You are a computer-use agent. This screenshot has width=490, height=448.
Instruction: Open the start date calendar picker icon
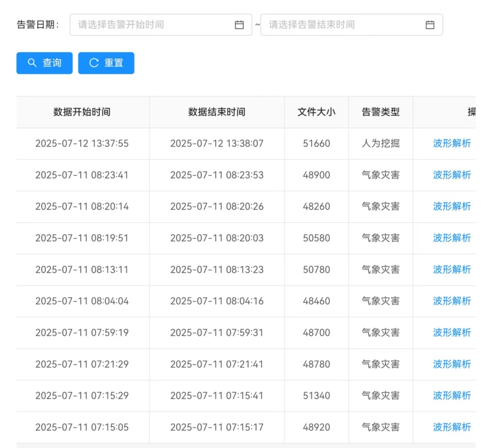[239, 24]
